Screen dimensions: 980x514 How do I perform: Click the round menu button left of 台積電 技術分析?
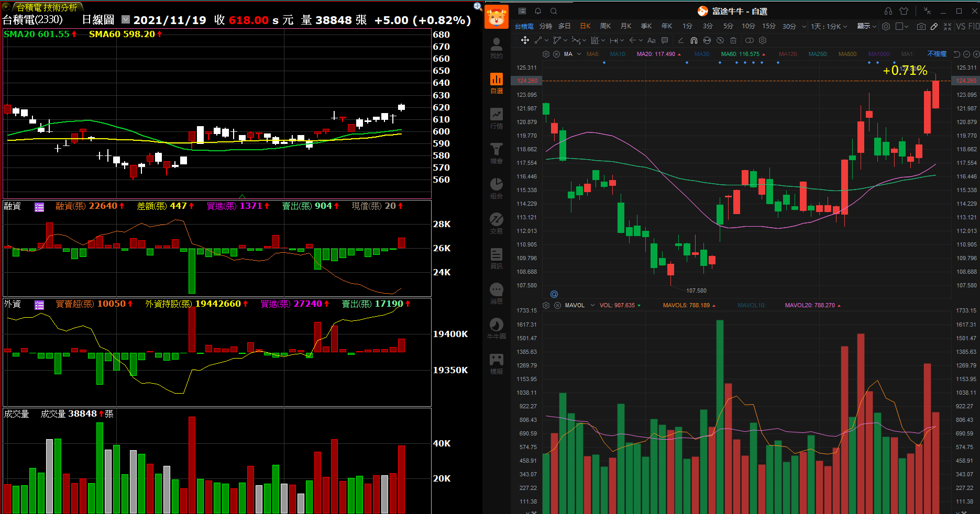coord(6,7)
